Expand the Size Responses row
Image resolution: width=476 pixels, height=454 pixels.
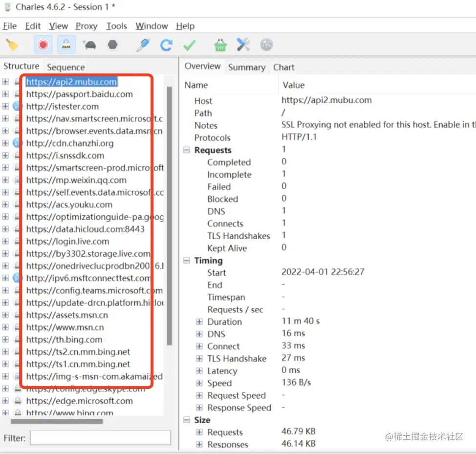coord(199,444)
